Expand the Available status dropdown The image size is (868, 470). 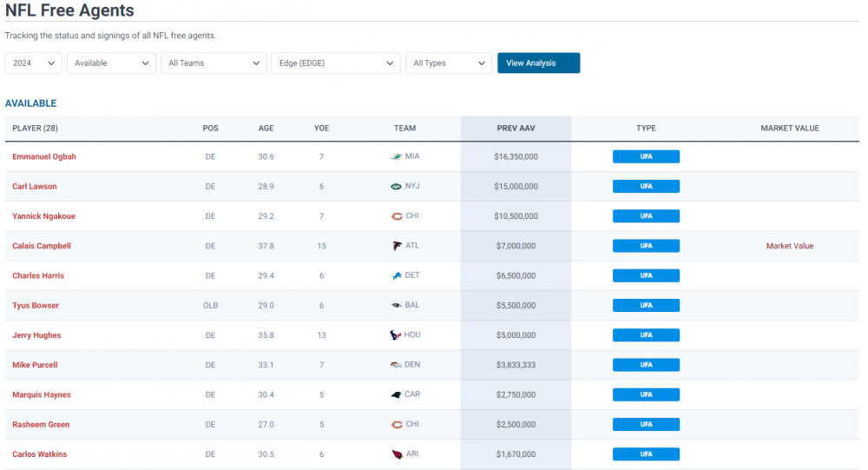click(111, 63)
